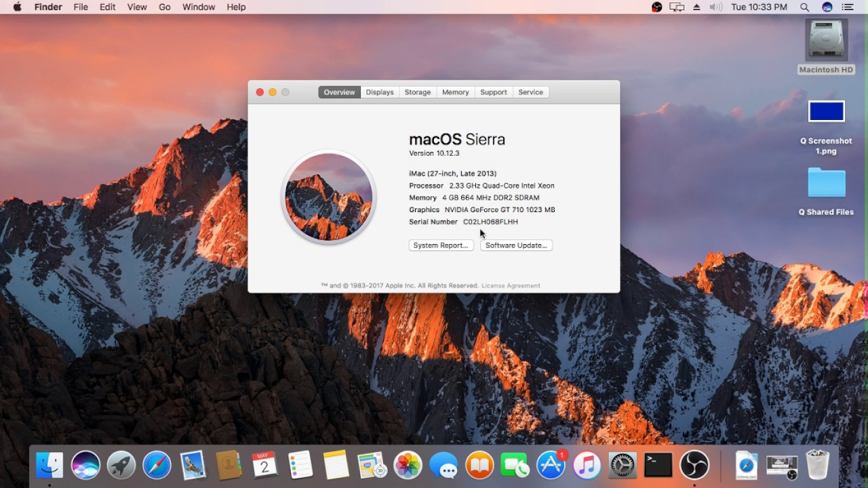
Task: Click the macOS Sierra round logo
Action: [329, 197]
